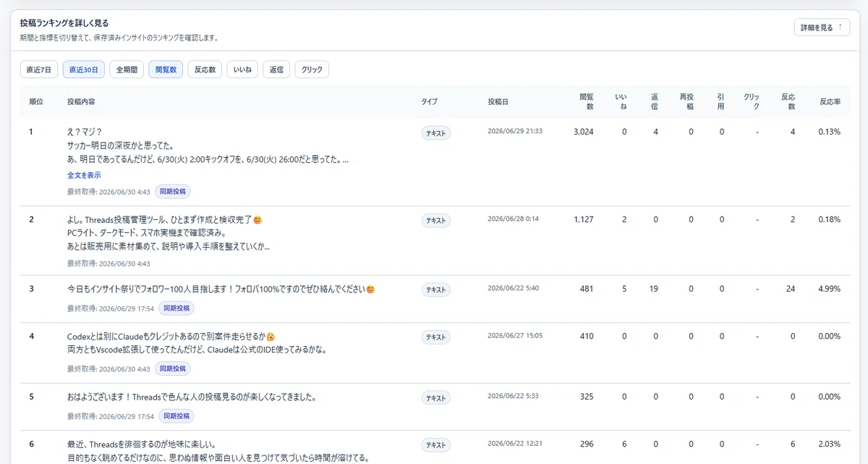Click view count 3,024
868x464 pixels.
(583, 132)
